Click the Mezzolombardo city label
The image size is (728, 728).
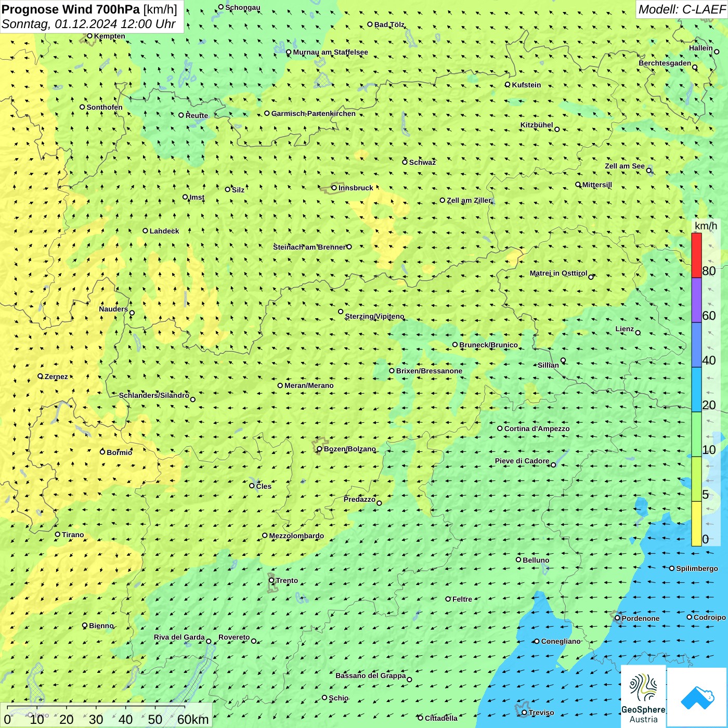(296, 536)
